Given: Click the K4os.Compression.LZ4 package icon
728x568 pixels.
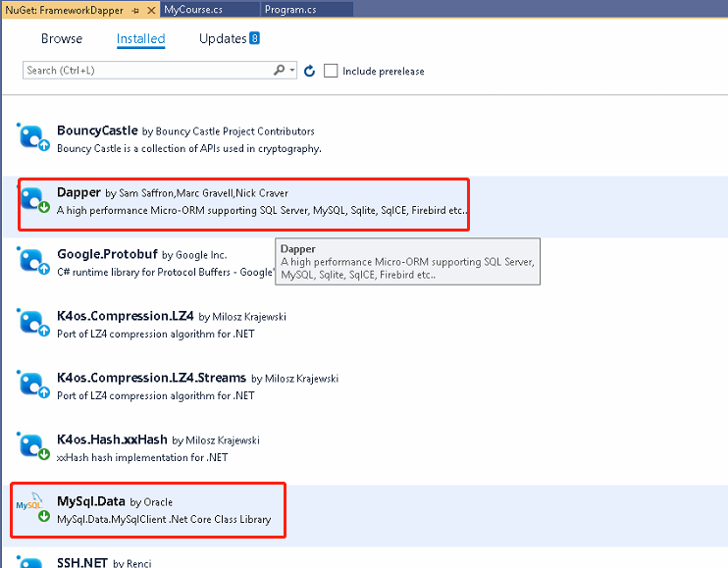Looking at the screenshot, I should click(x=33, y=323).
